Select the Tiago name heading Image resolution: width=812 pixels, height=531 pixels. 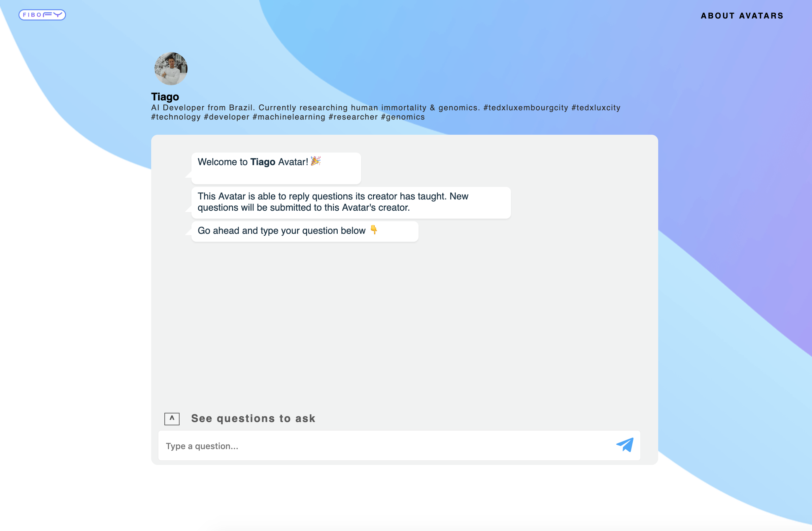(165, 96)
